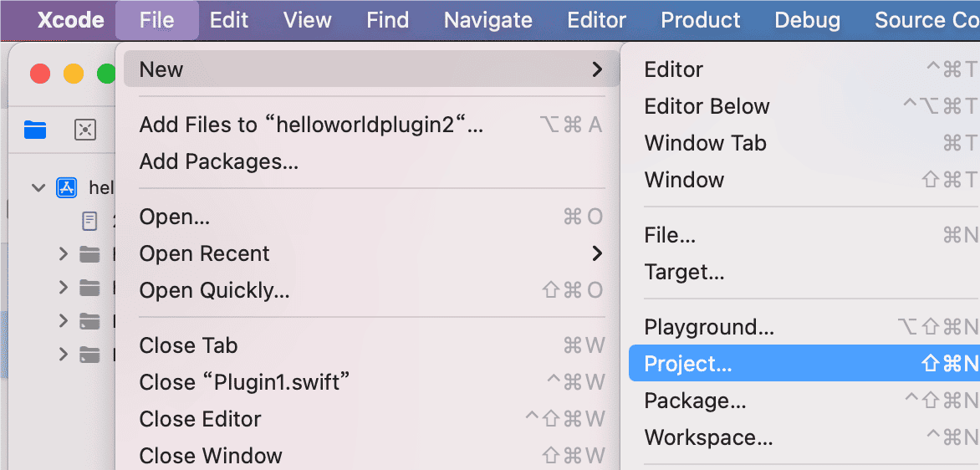Open the View menu
Screen dimensions: 980x470
(x=307, y=20)
